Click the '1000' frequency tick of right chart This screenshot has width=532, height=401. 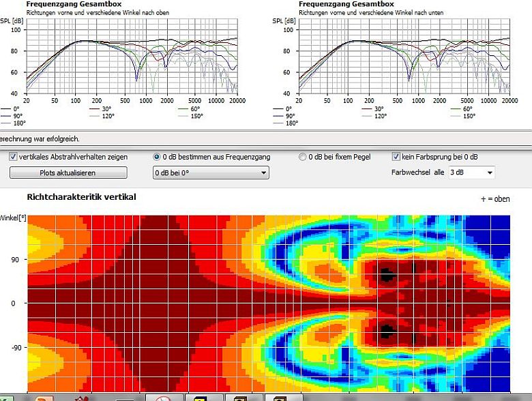click(418, 101)
